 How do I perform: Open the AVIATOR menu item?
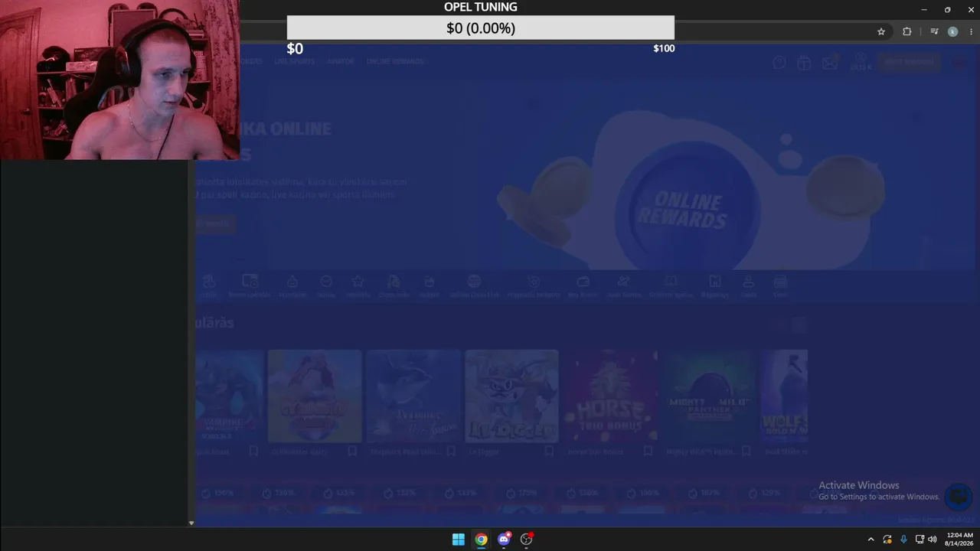(x=341, y=61)
